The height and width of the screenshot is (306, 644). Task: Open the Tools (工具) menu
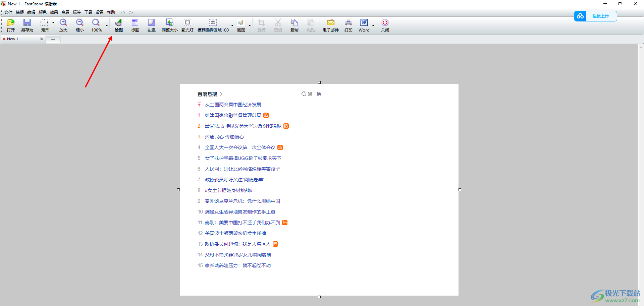coord(88,12)
